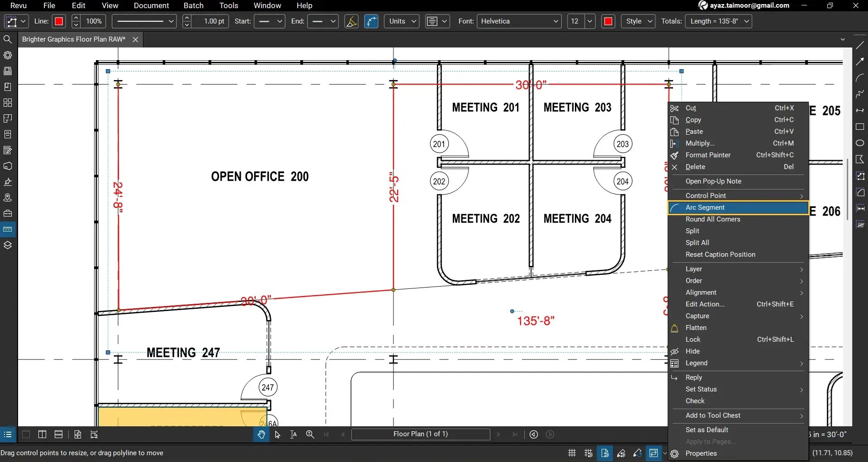
Task: Toggle the Select Text tool in bottom toolbar
Action: 293,434
